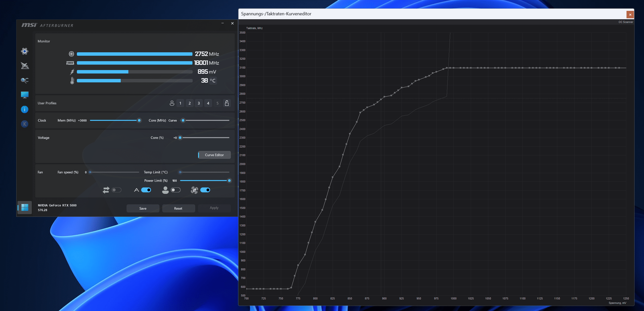The height and width of the screenshot is (311, 644).
Task: Enable the user defined fan toggle
Action: coord(175,190)
